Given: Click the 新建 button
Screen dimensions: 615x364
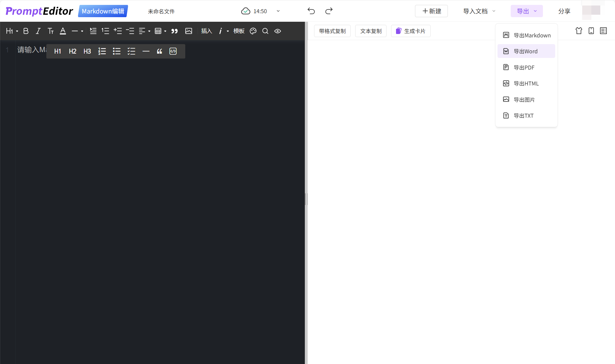Looking at the screenshot, I should point(431,11).
